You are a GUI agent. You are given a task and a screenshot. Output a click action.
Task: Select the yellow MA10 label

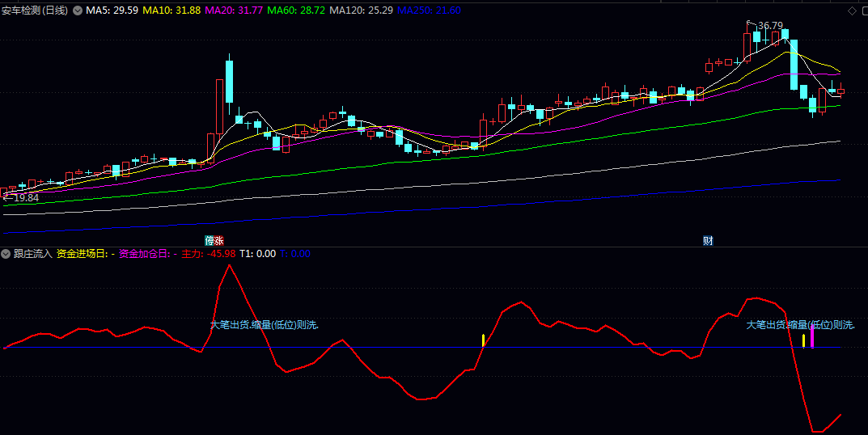[171, 11]
